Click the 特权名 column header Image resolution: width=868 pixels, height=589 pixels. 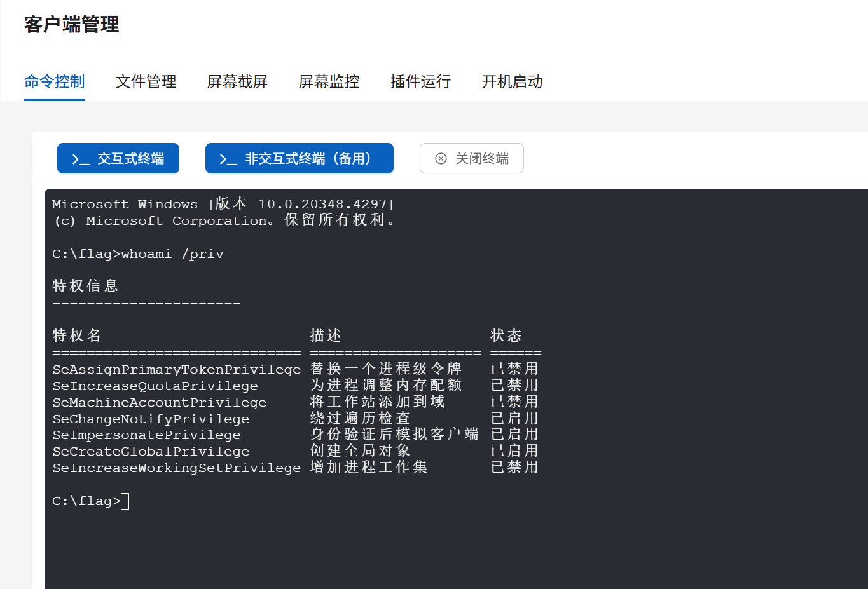pyautogui.click(x=77, y=335)
